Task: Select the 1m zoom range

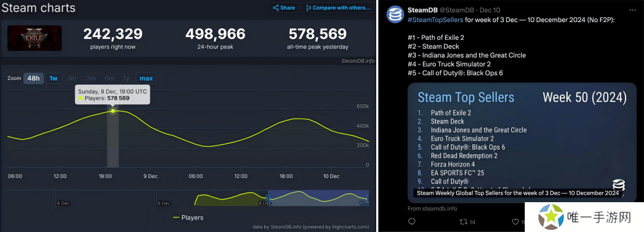Action: coord(72,78)
